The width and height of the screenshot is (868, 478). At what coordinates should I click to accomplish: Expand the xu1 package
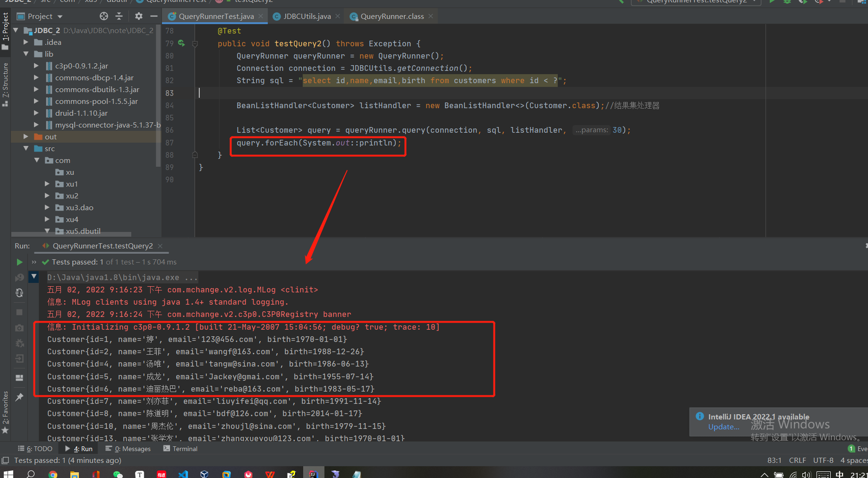point(47,184)
